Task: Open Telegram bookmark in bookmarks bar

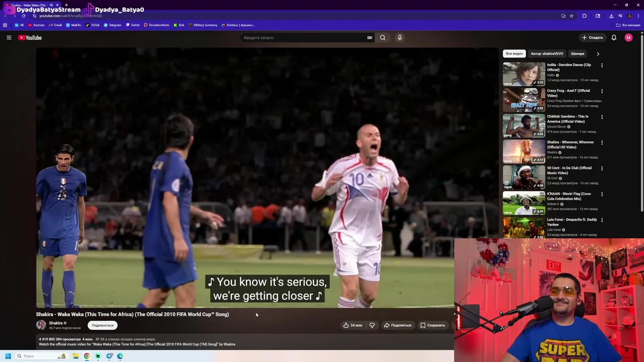Action: (x=113, y=25)
